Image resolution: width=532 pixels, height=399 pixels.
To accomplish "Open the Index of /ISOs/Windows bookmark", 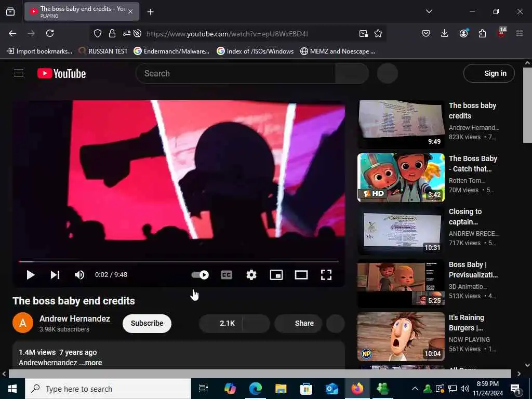I will (255, 51).
